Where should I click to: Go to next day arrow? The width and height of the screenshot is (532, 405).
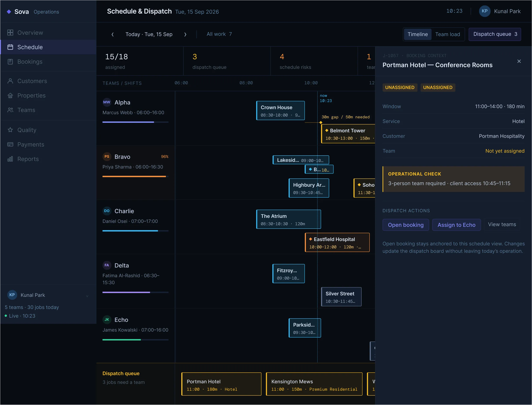click(x=185, y=35)
